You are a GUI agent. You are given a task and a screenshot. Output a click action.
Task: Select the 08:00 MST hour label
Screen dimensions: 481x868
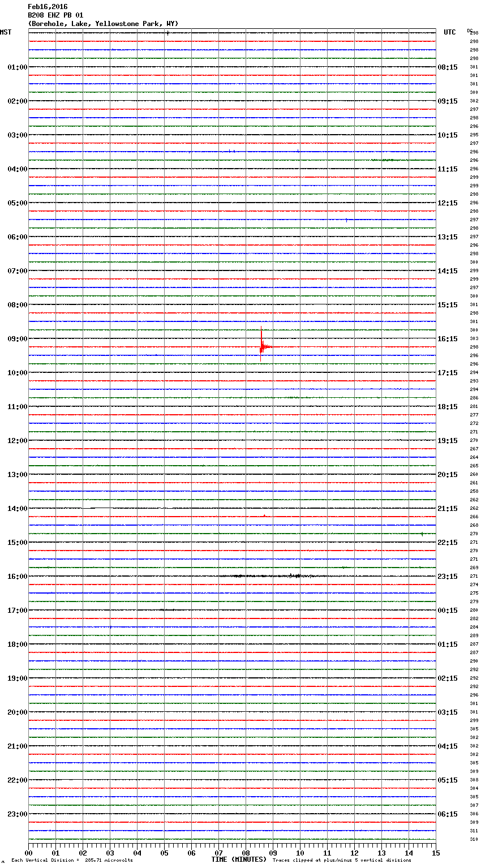point(18,305)
